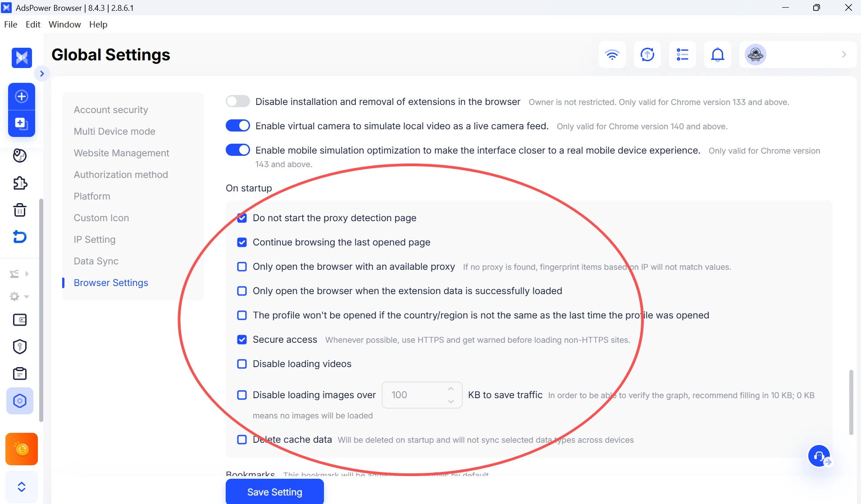Toggle the virtual camera switch
The height and width of the screenshot is (504, 861).
pyautogui.click(x=238, y=126)
